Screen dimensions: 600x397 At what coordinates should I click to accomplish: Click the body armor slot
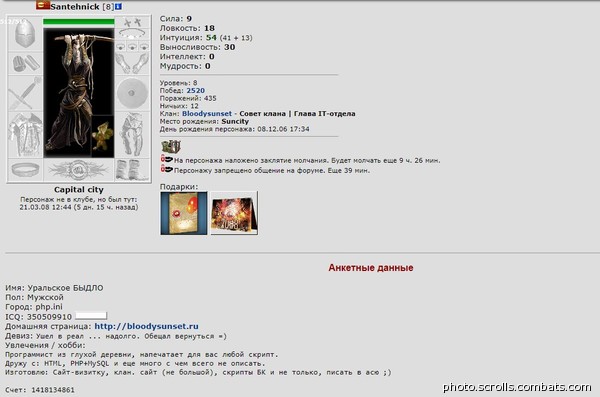click(x=25, y=135)
